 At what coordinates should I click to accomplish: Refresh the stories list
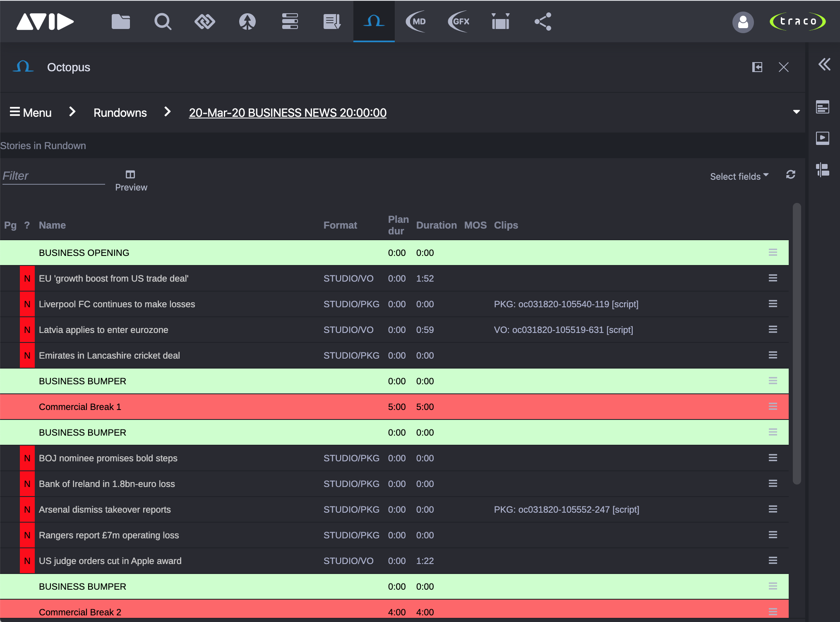[x=791, y=175]
